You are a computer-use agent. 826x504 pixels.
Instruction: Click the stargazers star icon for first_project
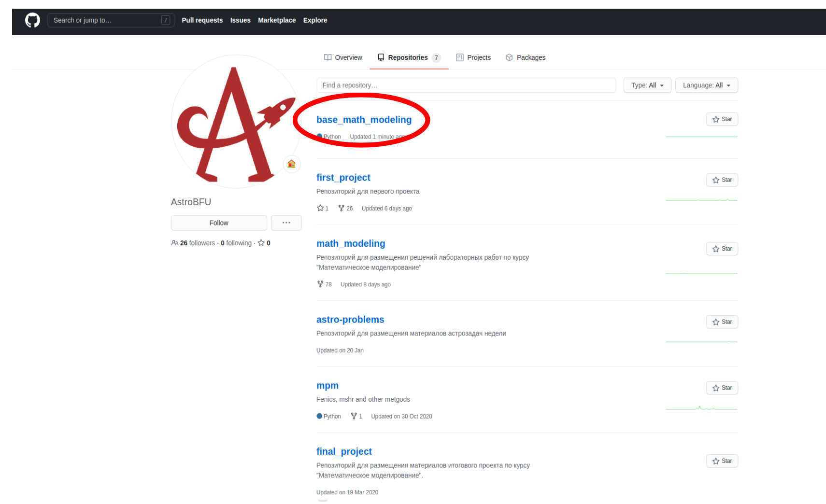click(x=320, y=208)
